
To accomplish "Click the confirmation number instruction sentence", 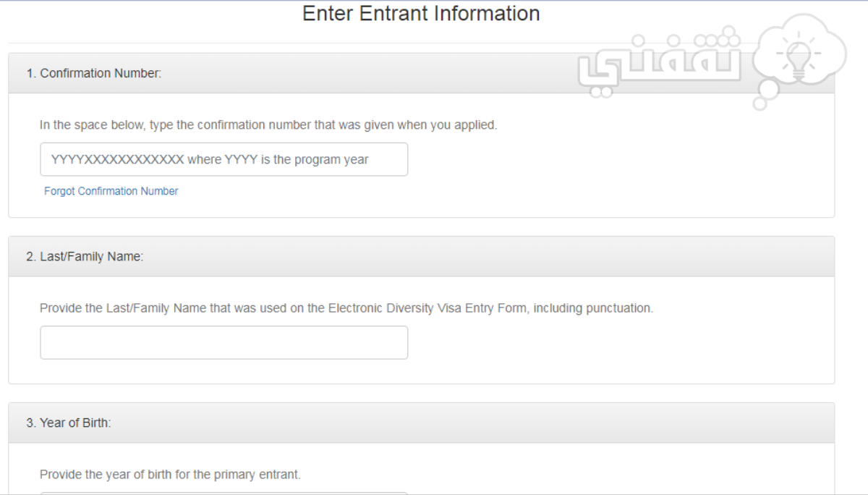I will [268, 124].
